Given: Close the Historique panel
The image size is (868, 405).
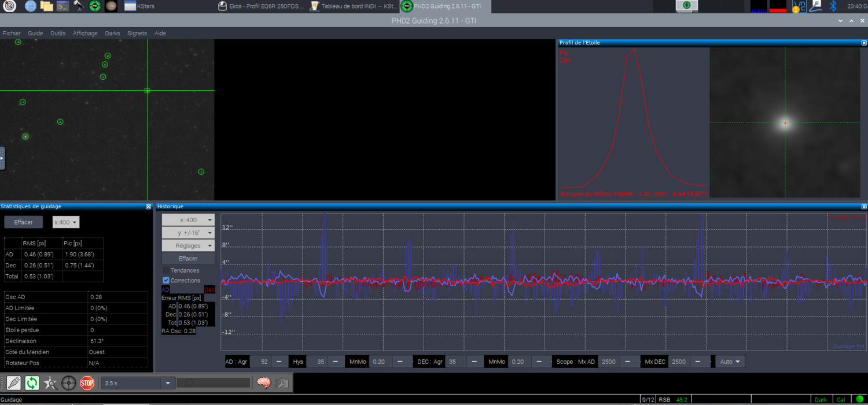Looking at the screenshot, I should pos(864,207).
